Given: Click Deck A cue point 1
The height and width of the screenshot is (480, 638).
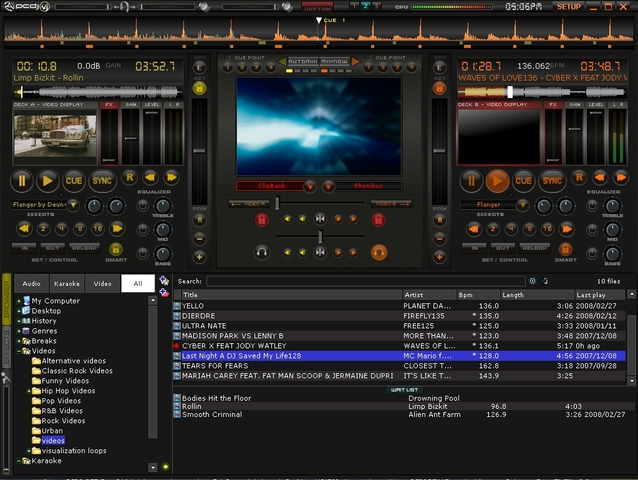Looking at the screenshot, I should [x=227, y=67].
